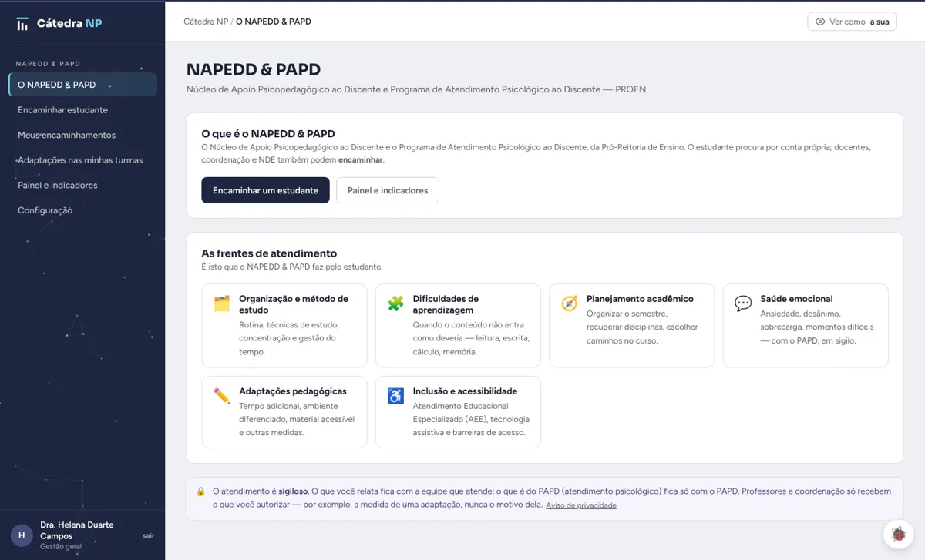Click the wheelchair icon for Inclusão e acessibilidade
This screenshot has height=560, width=925.
click(395, 396)
